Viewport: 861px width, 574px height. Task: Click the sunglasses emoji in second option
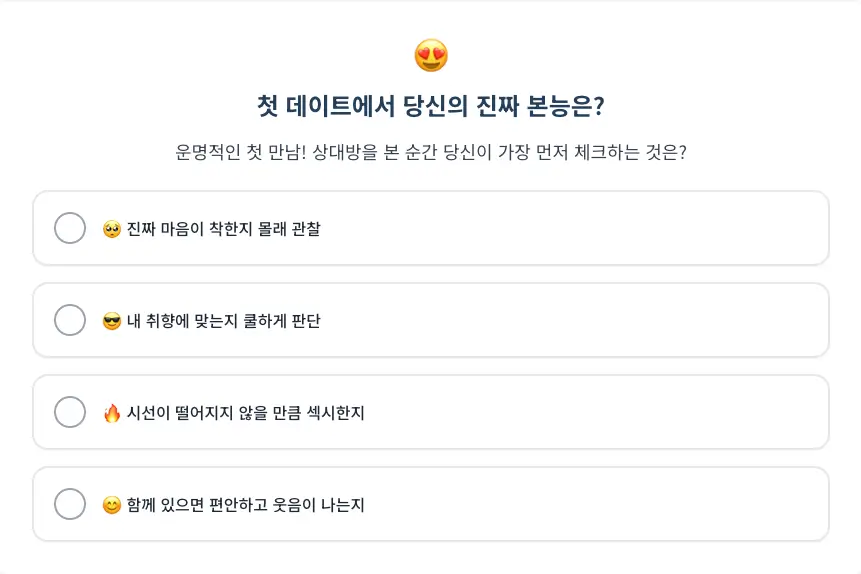pos(112,321)
